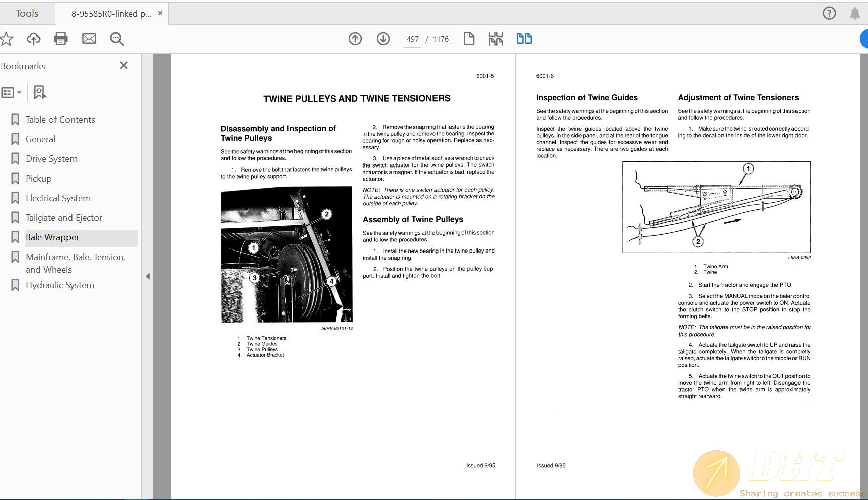Viewport: 868px width, 500px height.
Task: Toggle the two-page view icon
Action: (x=524, y=39)
